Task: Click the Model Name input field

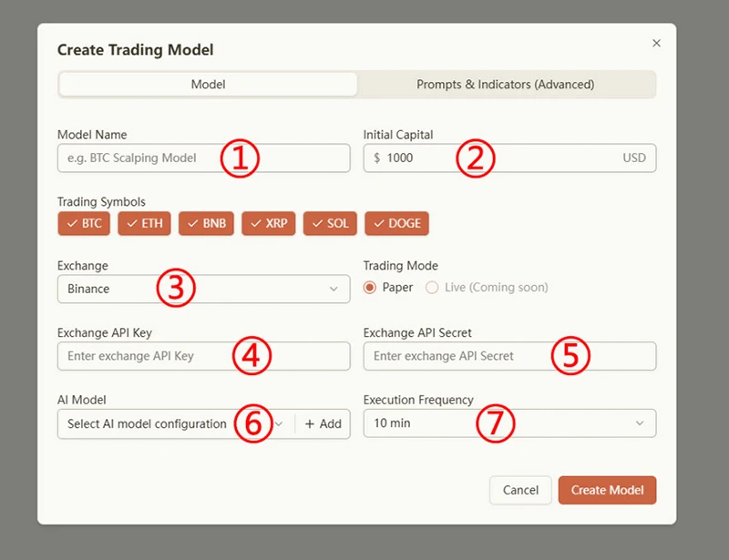Action: 203,158
